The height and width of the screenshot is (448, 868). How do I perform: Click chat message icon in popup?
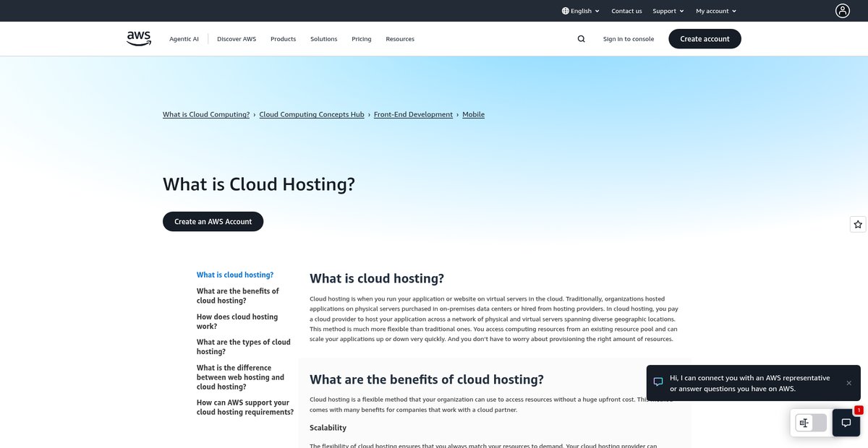click(658, 382)
